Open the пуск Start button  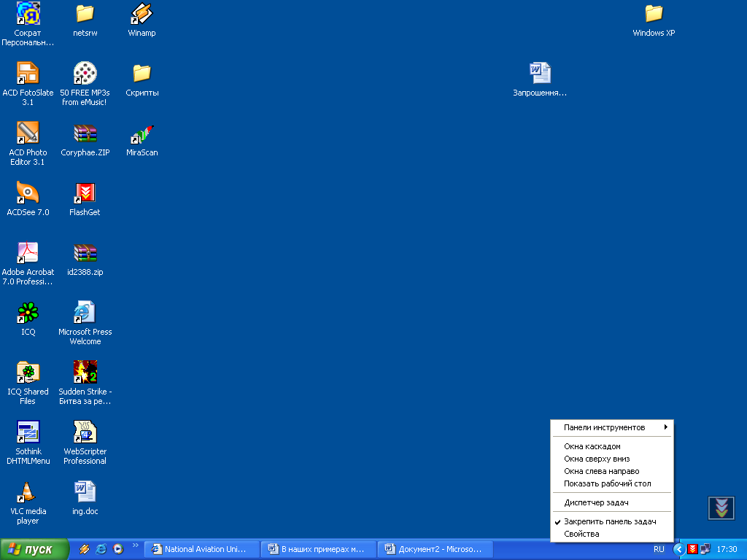pyautogui.click(x=34, y=549)
